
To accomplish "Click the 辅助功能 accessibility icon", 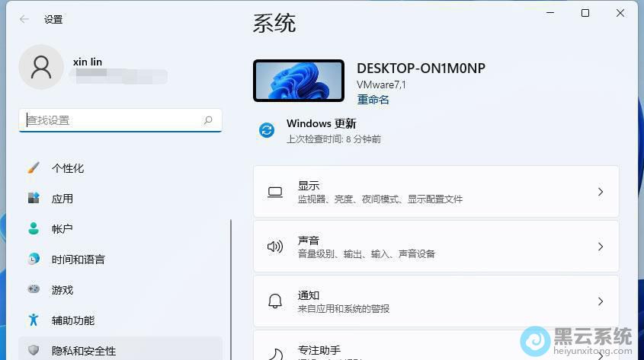I will (34, 320).
